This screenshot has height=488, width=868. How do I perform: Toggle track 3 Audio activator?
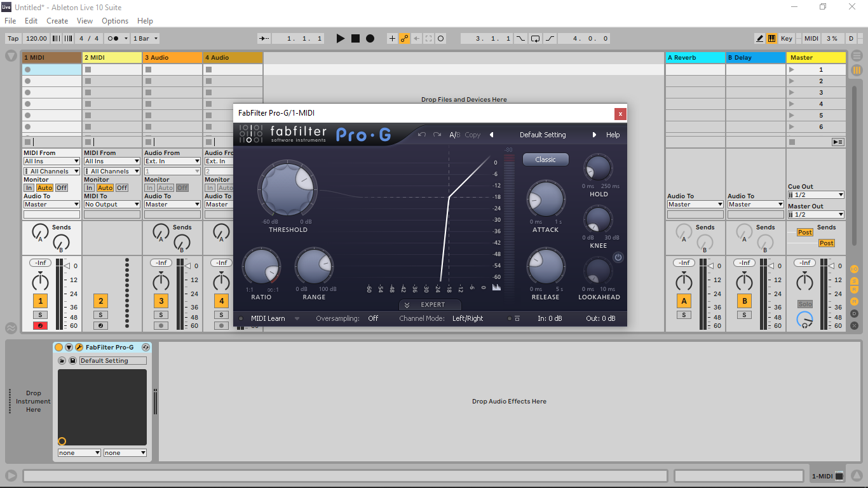[161, 301]
